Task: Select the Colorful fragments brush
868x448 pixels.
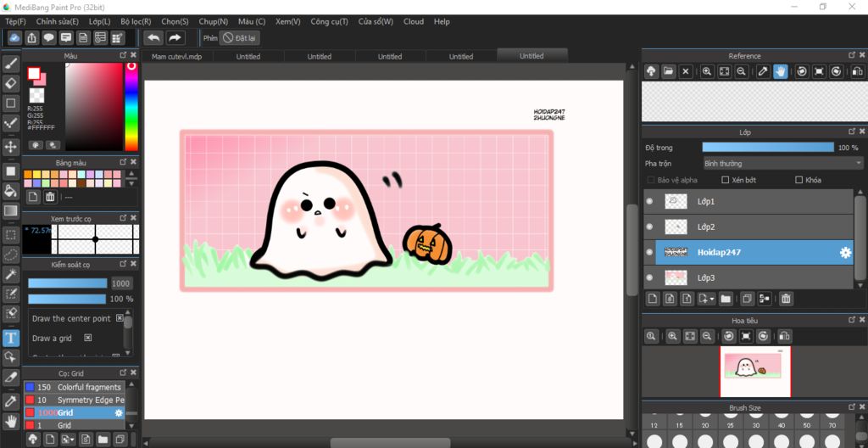Action: pos(75,387)
